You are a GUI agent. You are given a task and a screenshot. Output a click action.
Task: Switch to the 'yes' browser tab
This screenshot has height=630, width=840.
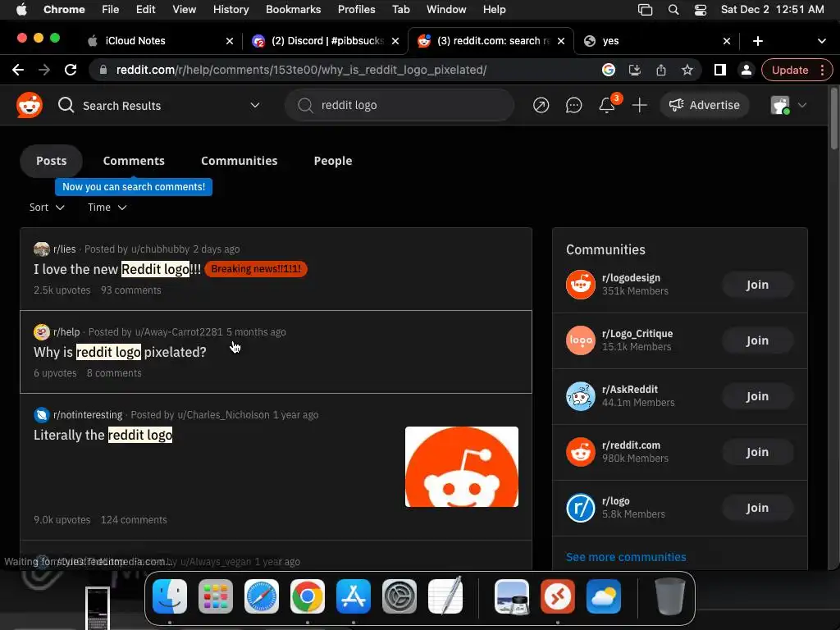pyautogui.click(x=657, y=41)
